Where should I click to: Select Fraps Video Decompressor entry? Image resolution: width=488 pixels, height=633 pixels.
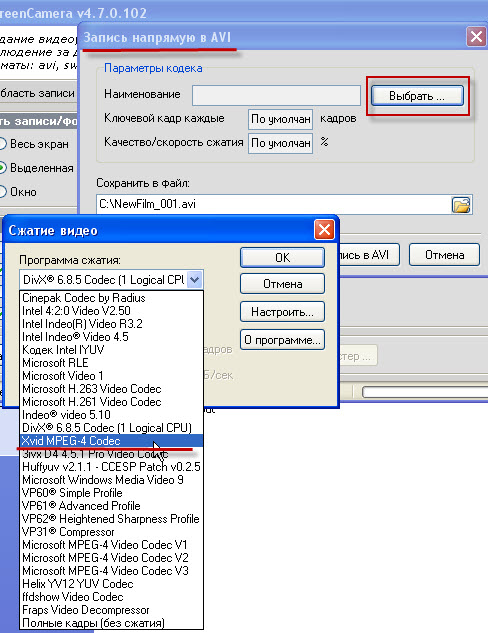coord(111,610)
